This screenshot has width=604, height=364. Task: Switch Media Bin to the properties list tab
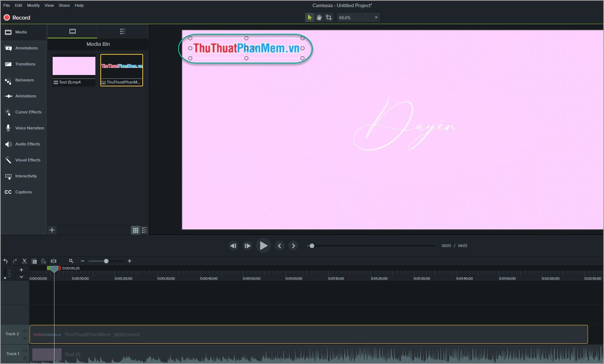pos(123,31)
